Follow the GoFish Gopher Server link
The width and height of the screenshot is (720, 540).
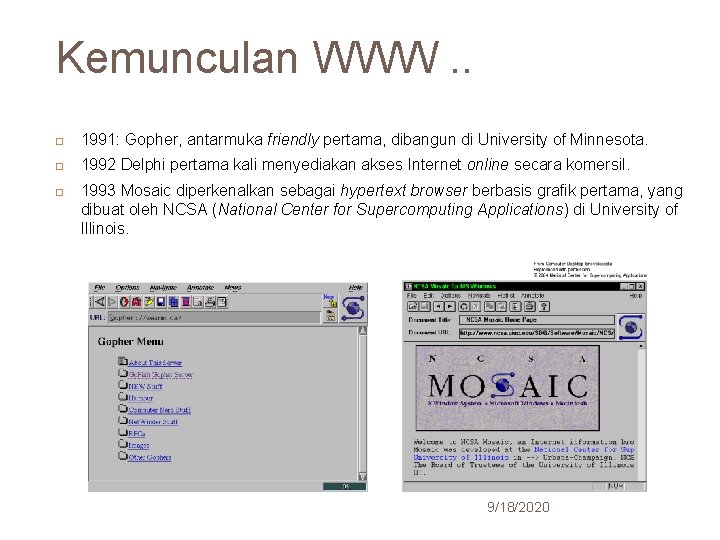pyautogui.click(x=161, y=375)
